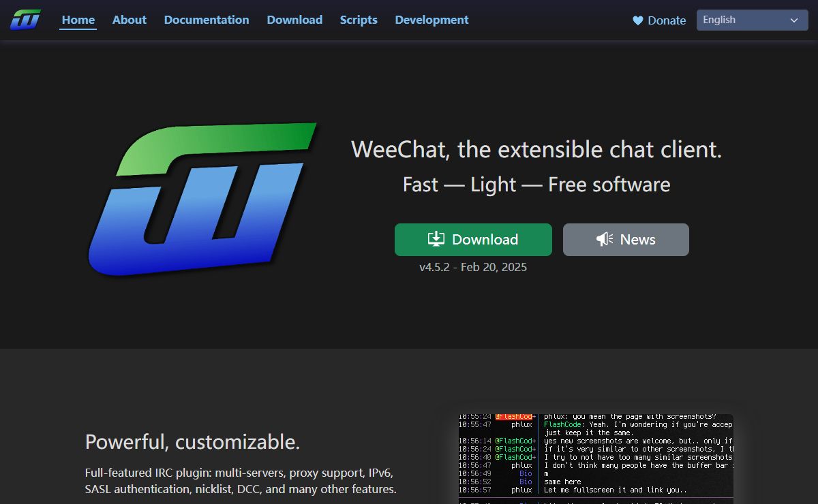Click the large WeeChat hero logo
818x504 pixels.
pos(202,199)
